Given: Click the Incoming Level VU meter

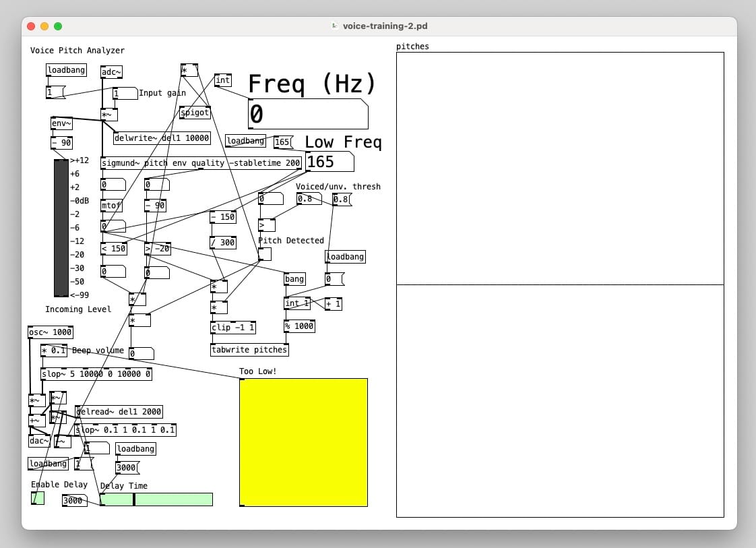Looking at the screenshot, I should 61,228.
